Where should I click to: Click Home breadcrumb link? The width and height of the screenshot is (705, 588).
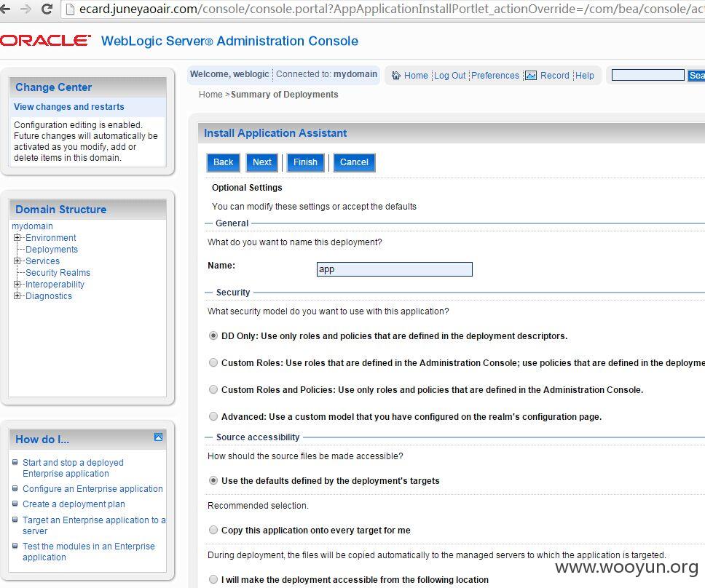[210, 95]
